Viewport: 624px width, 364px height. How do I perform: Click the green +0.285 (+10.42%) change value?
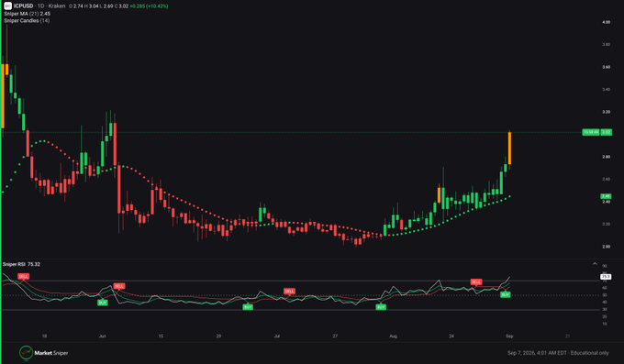coord(149,6)
